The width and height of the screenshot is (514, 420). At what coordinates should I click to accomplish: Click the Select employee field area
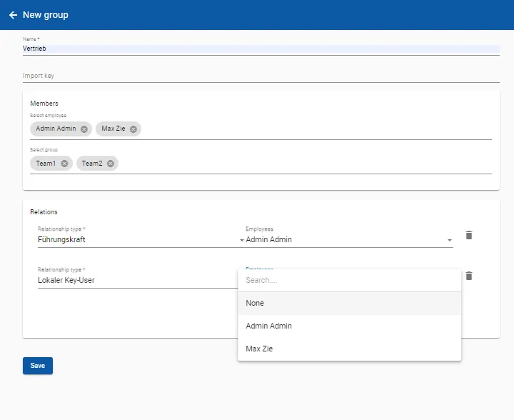314,129
